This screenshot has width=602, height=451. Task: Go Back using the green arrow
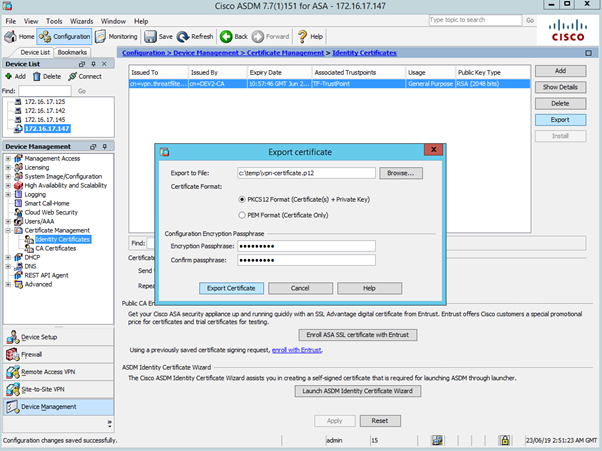235,36
